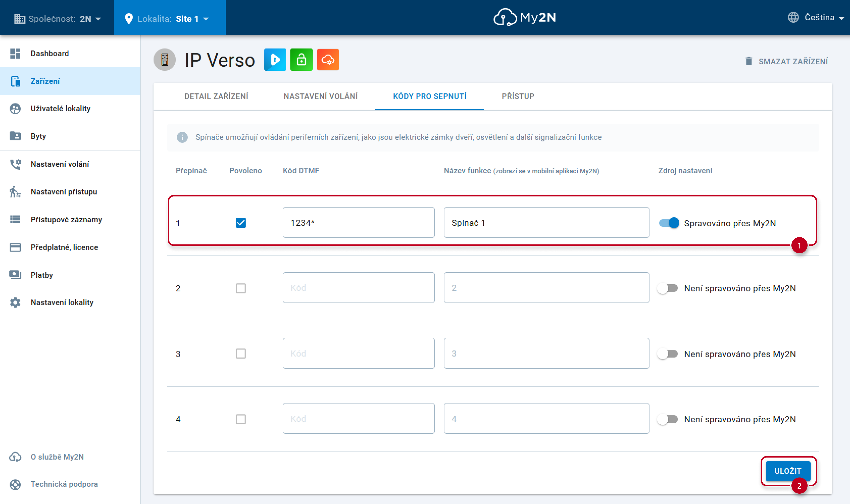Click the Nastavení lokality gear icon
Screen dimensions: 850x504
click(15, 303)
